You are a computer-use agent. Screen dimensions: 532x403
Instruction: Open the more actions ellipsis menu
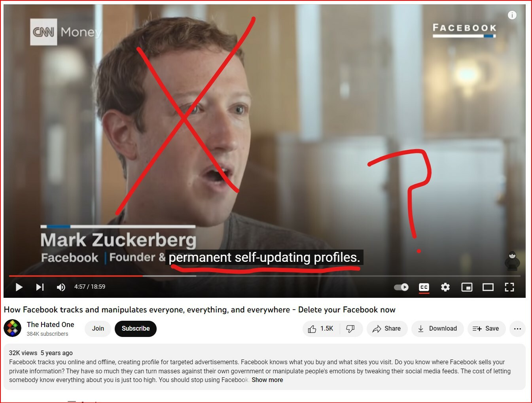point(517,329)
